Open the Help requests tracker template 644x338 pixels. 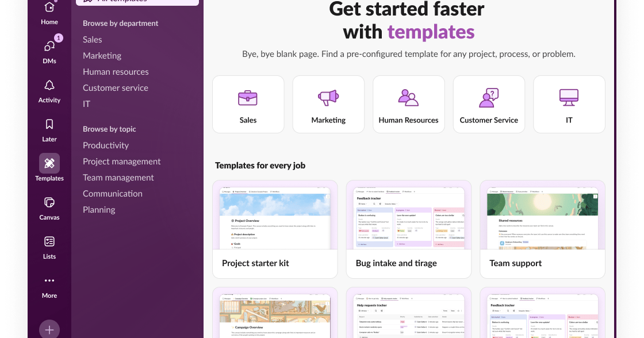[409, 313]
